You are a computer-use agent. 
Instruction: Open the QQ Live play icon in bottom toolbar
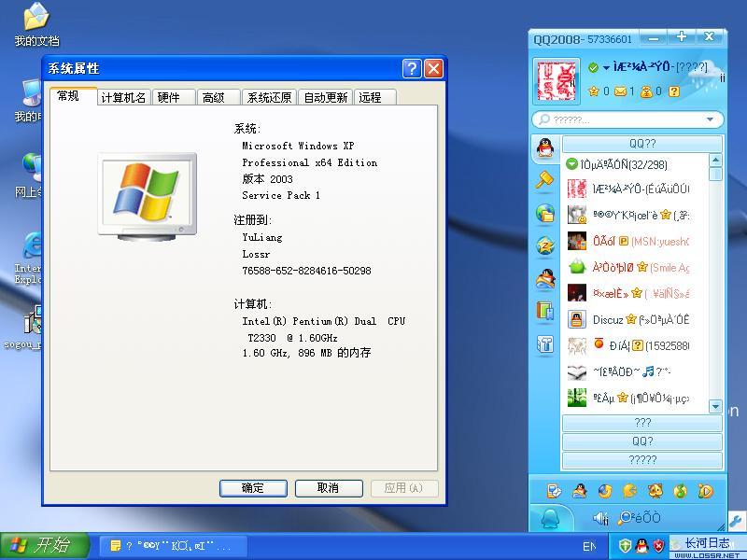[x=706, y=491]
